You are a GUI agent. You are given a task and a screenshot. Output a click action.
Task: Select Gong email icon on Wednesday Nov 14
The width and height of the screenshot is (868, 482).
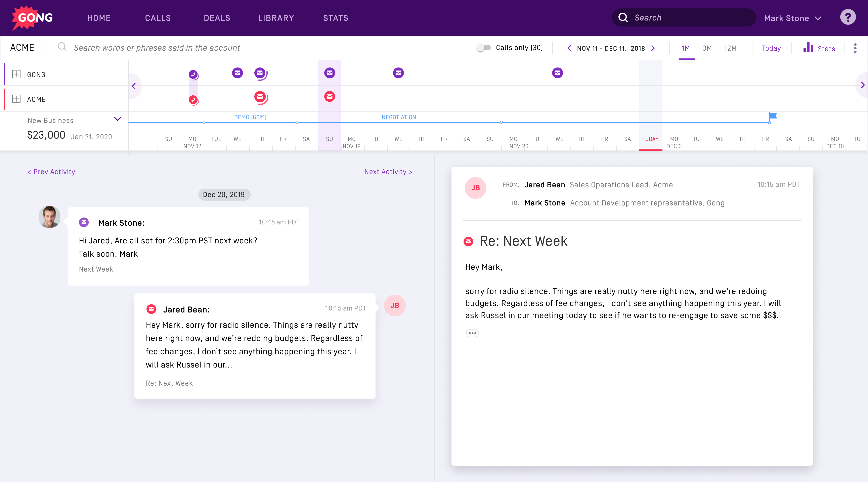point(237,73)
